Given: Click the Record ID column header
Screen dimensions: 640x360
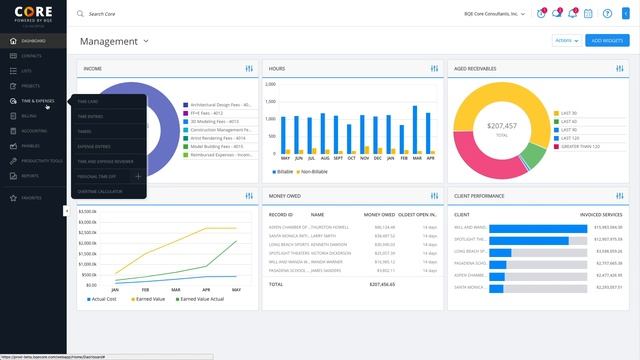Looking at the screenshot, I should pos(281,215).
